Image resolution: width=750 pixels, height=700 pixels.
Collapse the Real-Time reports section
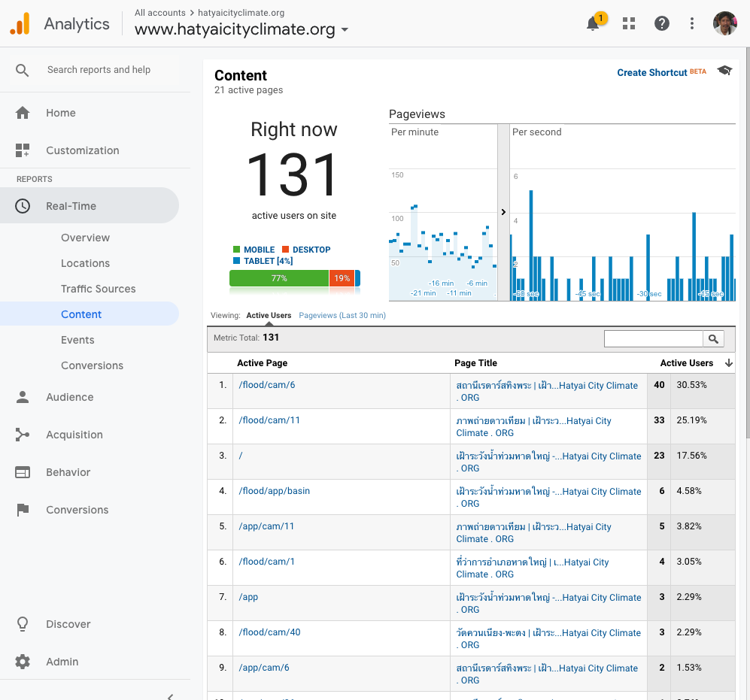[90, 205]
